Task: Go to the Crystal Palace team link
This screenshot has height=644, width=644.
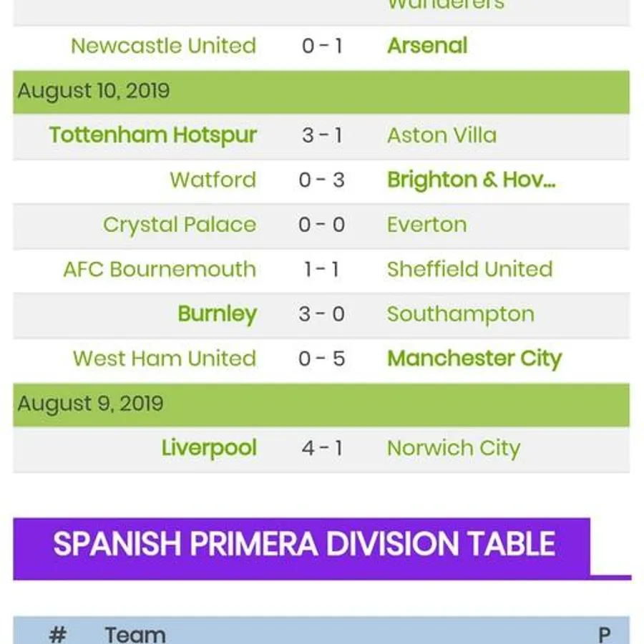Action: coord(179,225)
